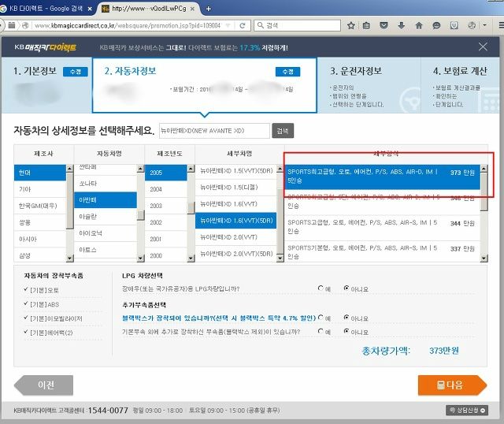The width and height of the screenshot is (504, 424).
Task: Go back with the 이전 button
Action: tap(44, 385)
